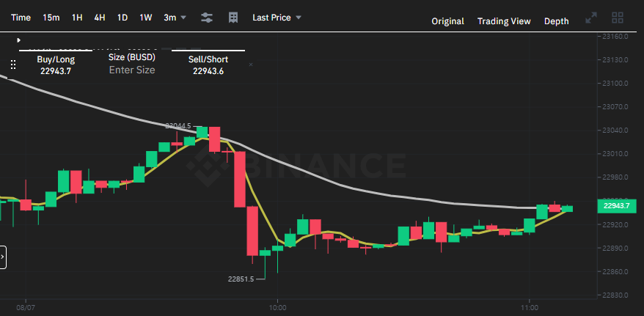This screenshot has width=644, height=316.
Task: Select the Time chart view
Action: coord(21,18)
